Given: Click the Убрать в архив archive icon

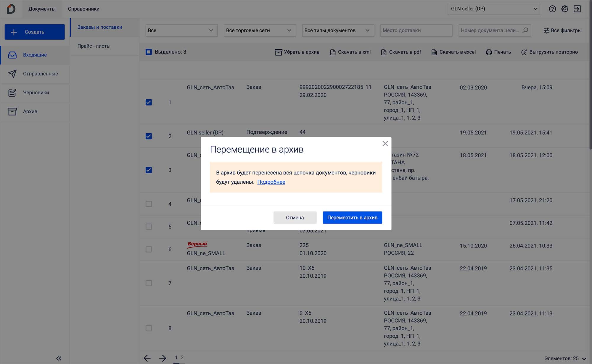Looking at the screenshot, I should pos(278,52).
